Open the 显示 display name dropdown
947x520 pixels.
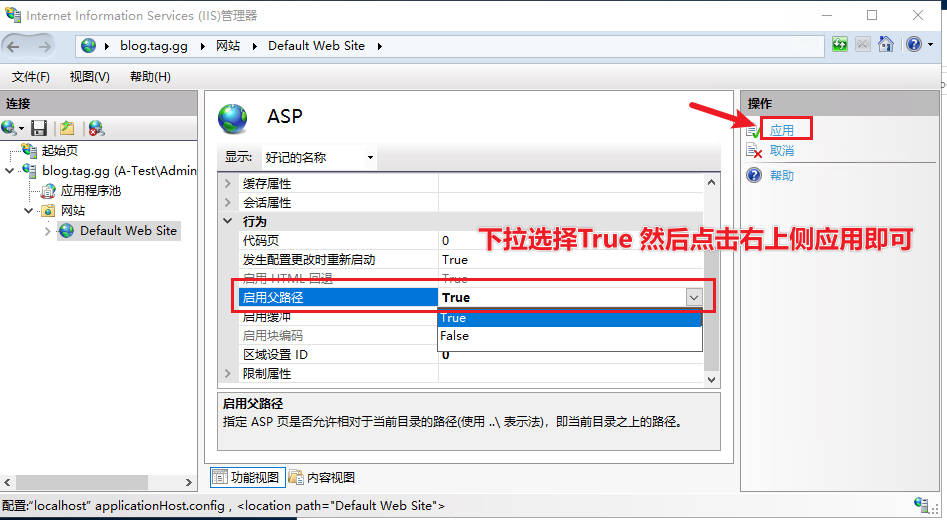click(318, 157)
